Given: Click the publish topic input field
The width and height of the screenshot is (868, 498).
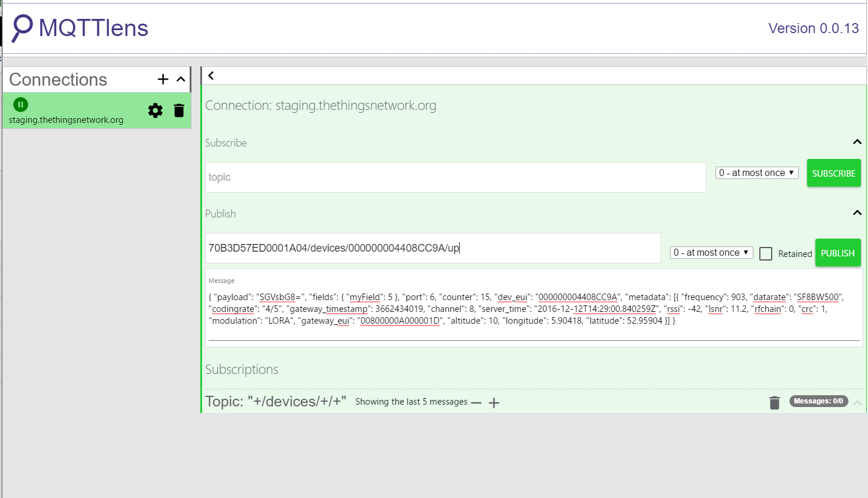Looking at the screenshot, I should (433, 248).
